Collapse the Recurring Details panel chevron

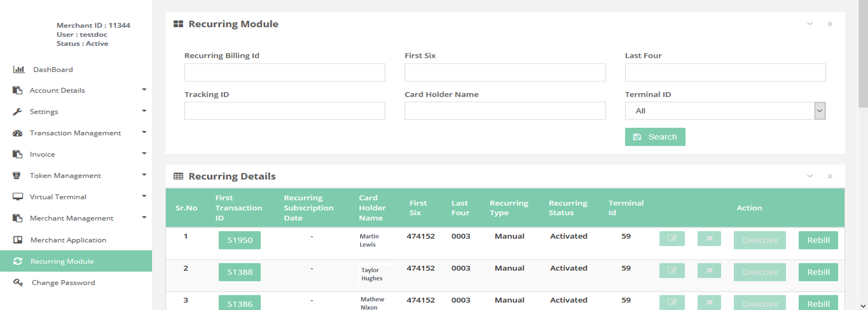tap(810, 176)
